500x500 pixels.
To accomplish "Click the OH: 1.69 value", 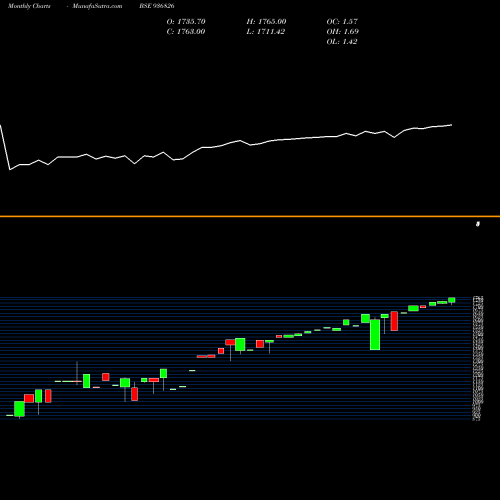I will 343,32.
